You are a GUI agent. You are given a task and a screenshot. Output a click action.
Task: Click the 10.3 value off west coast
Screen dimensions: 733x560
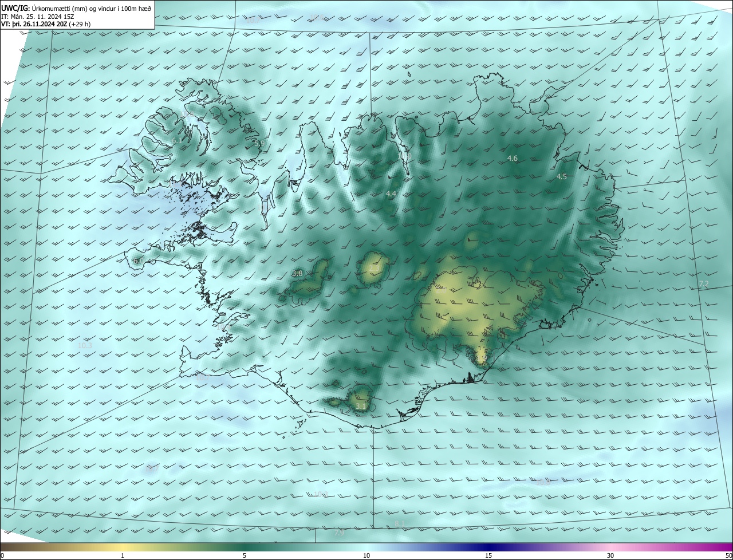pos(85,346)
